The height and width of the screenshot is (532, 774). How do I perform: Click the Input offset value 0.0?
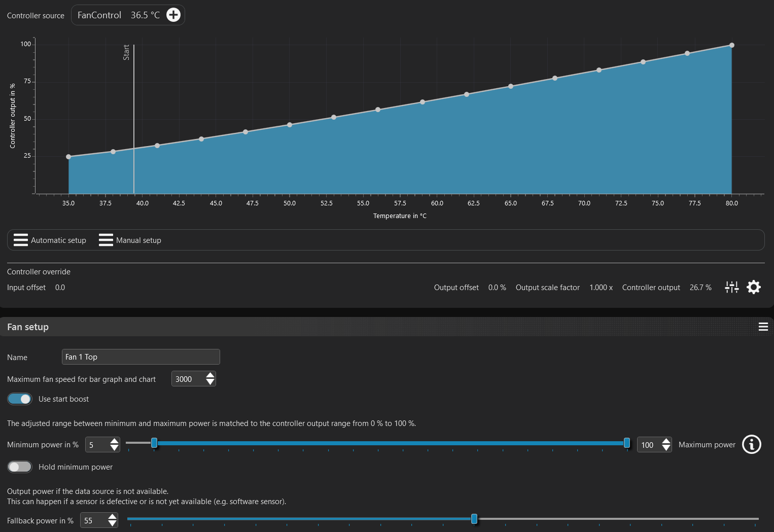60,288
